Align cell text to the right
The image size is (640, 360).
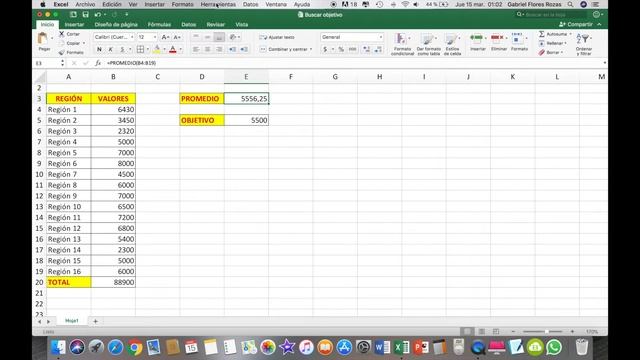(219, 49)
